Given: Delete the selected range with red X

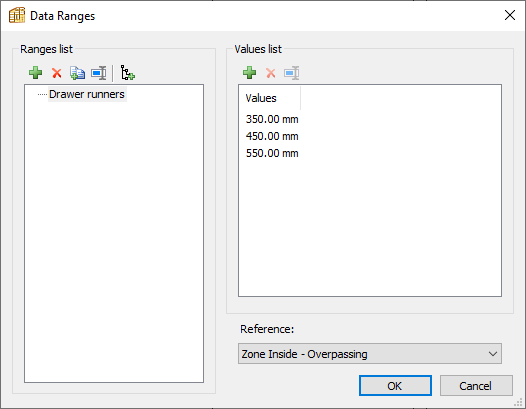Looking at the screenshot, I should click(x=57, y=73).
